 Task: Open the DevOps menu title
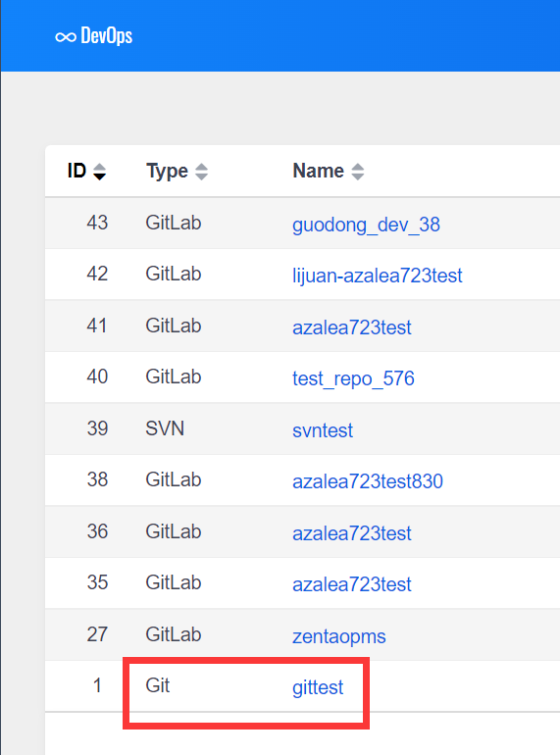(x=107, y=36)
